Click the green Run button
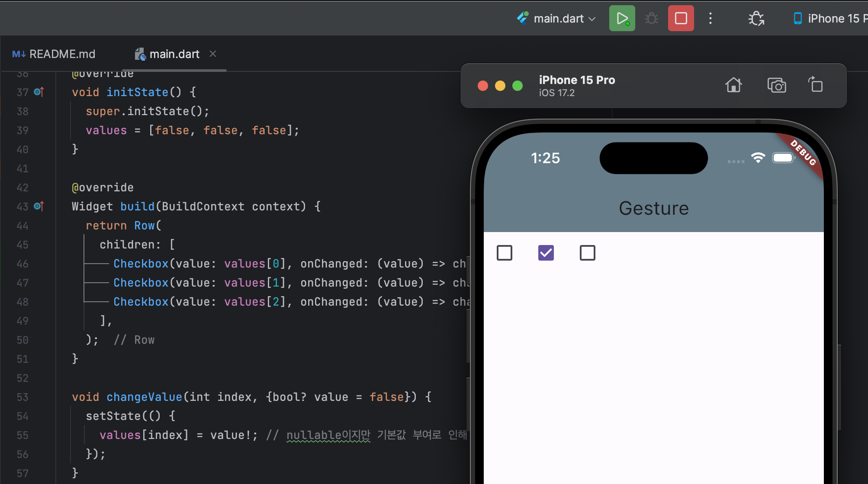This screenshot has height=484, width=868. (622, 19)
